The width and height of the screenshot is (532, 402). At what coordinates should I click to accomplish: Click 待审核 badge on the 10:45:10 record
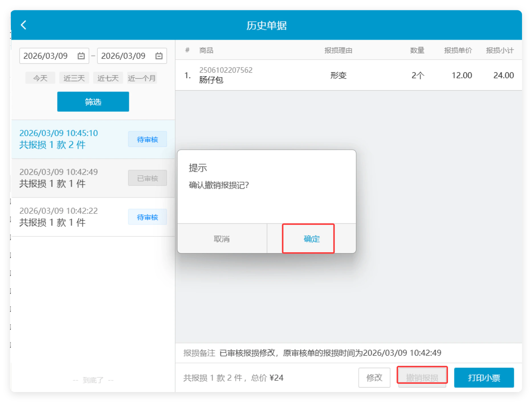click(x=147, y=139)
